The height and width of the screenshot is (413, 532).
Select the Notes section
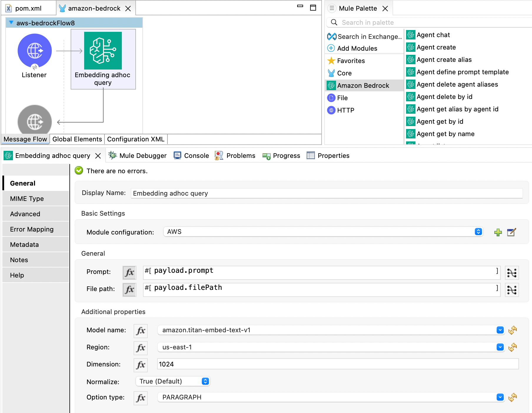tap(36, 260)
